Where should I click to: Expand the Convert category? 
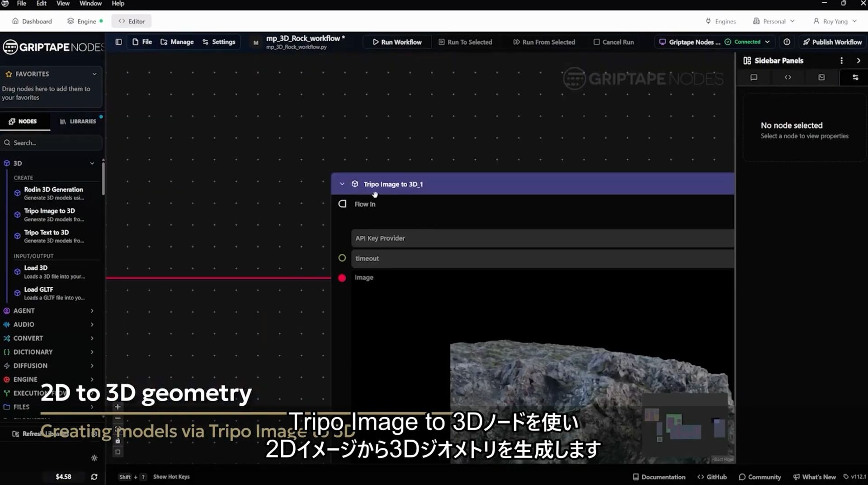click(92, 338)
